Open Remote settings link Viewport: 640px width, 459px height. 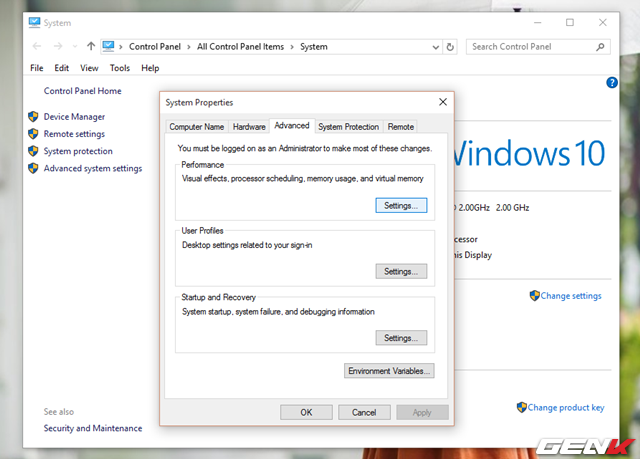[x=74, y=134]
